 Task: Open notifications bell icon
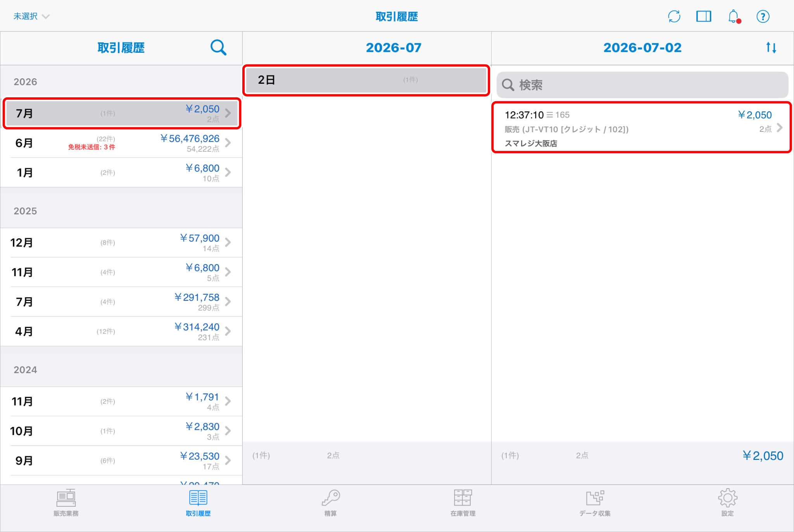pos(734,16)
